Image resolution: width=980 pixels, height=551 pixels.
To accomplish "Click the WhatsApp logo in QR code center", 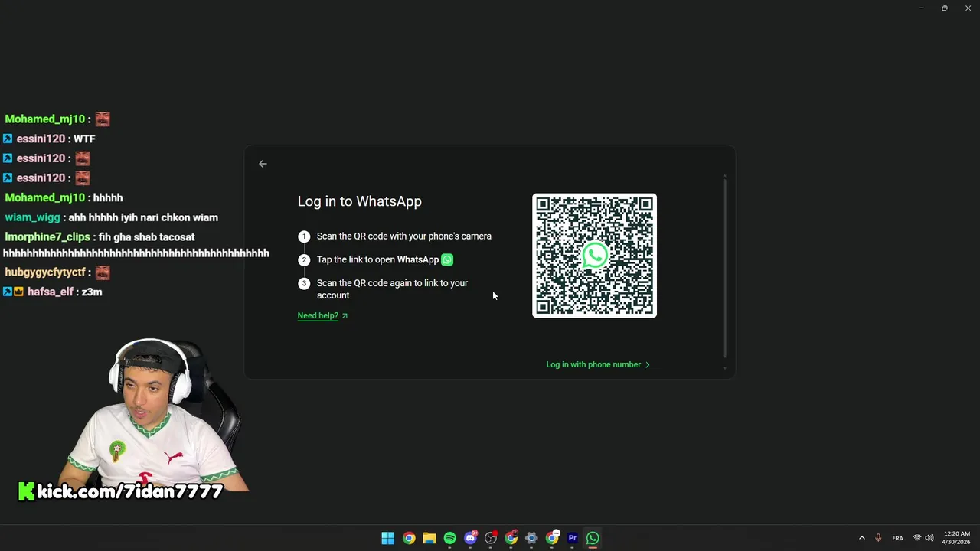I will (595, 256).
